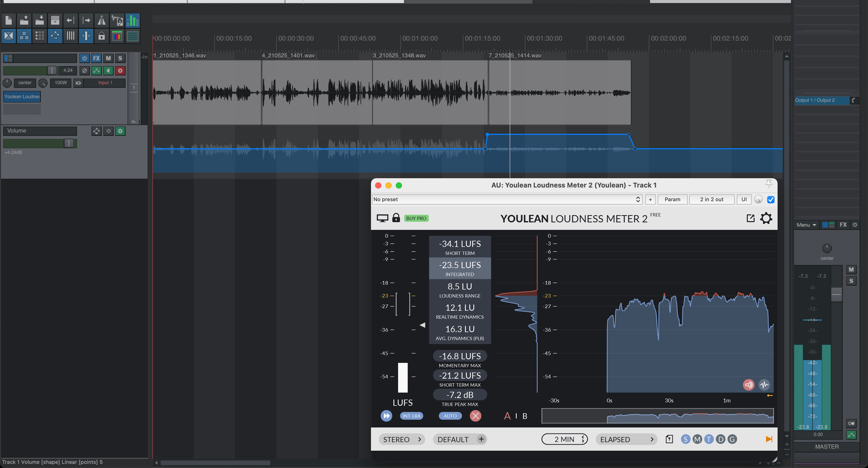Click Youlean pop-out external window icon
This screenshot has width=868, height=468.
(750, 218)
